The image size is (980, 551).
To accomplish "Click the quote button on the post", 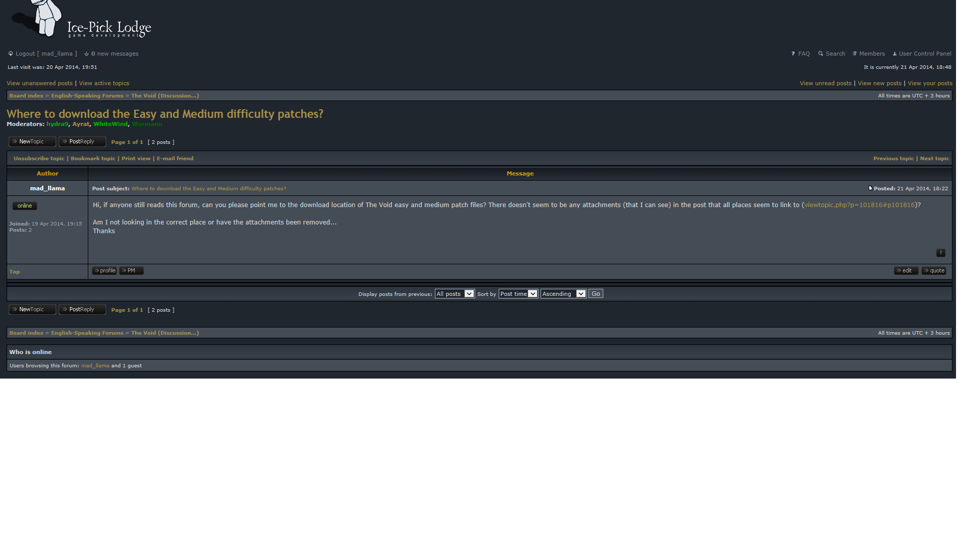I will (934, 271).
